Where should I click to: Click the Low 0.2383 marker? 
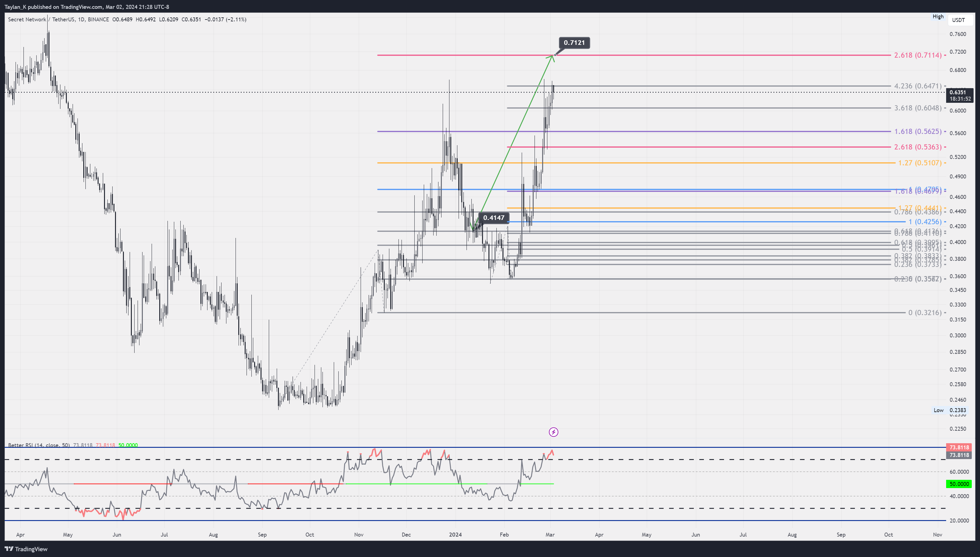(950, 410)
